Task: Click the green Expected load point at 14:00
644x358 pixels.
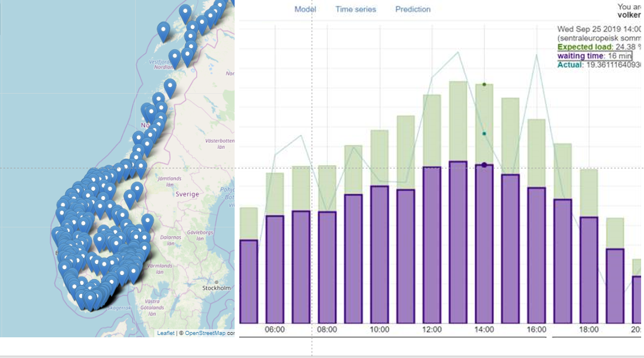Action: click(x=484, y=84)
